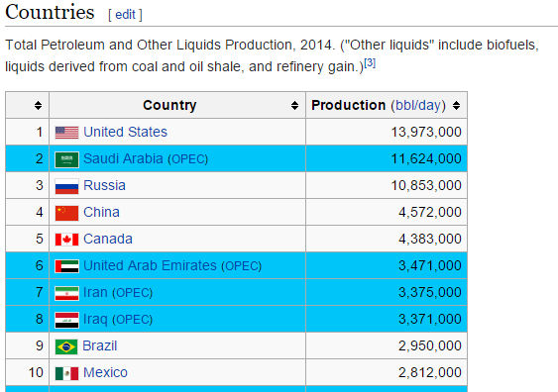558x392 pixels.
Task: Click the OPEC link next to Saudi Arabia
Action: pyautogui.click(x=188, y=158)
